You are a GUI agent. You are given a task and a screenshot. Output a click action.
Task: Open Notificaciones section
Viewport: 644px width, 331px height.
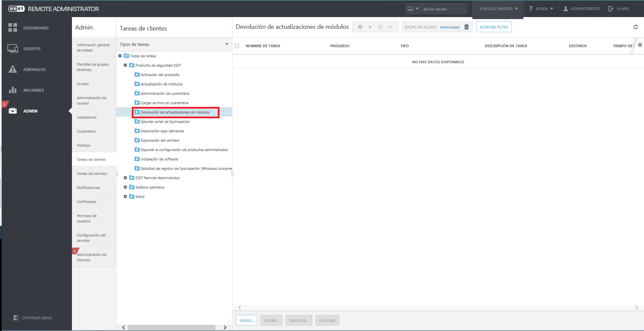[94, 188]
